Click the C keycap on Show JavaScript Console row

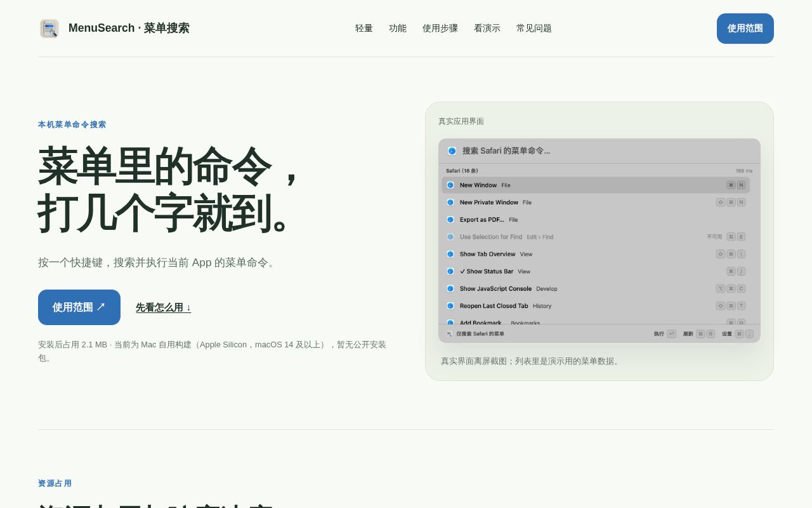741,288
